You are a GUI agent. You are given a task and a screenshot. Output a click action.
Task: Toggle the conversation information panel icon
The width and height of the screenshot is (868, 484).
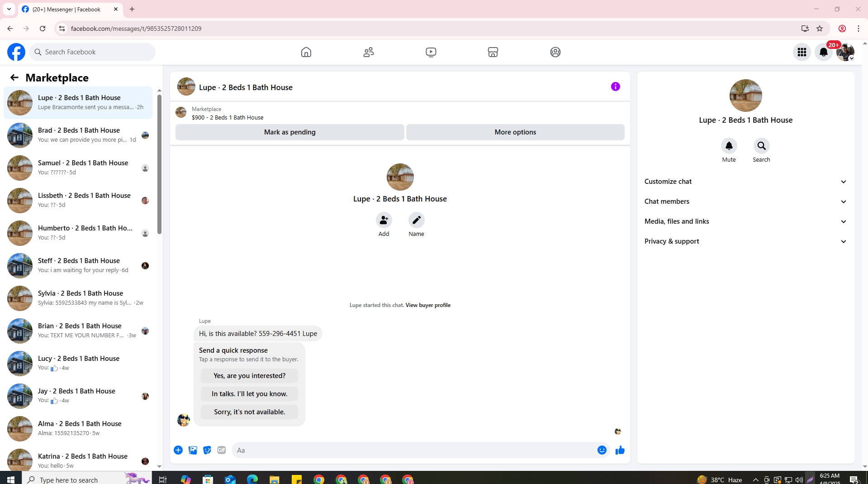[x=615, y=86]
